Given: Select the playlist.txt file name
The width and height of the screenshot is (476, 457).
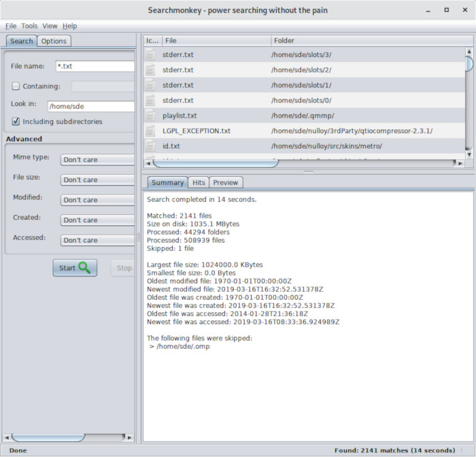Looking at the screenshot, I should 180,116.
